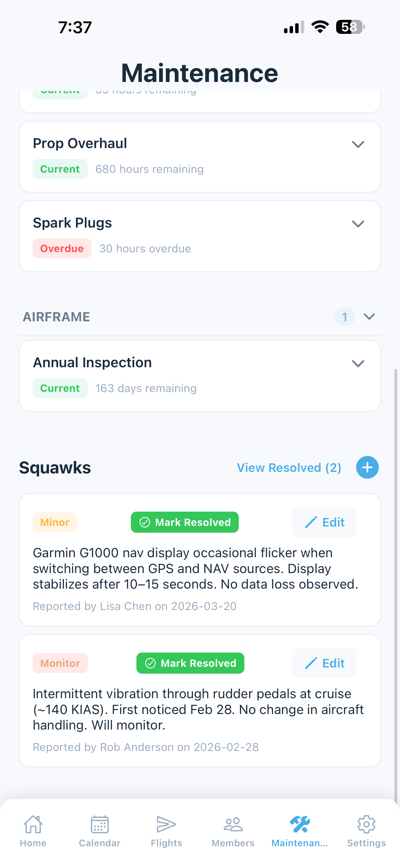400x868 pixels.
Task: Expand the Prop Overhaul item
Action: (x=358, y=144)
